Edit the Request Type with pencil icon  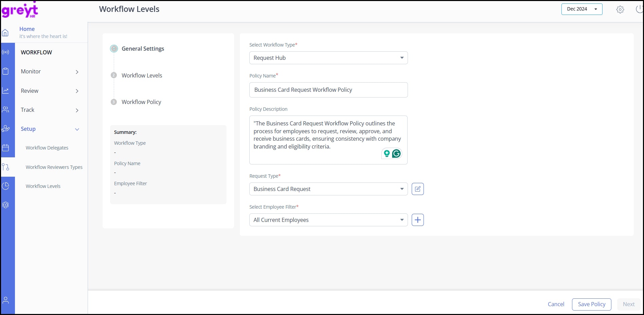coord(418,189)
